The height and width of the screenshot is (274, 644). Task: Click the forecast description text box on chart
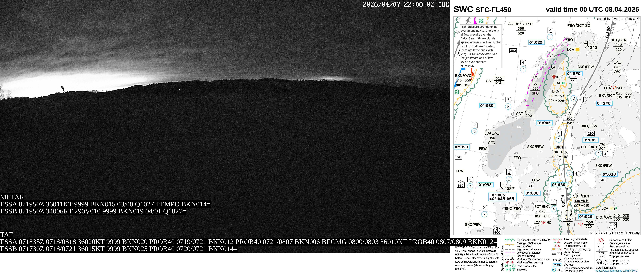coord(480,46)
